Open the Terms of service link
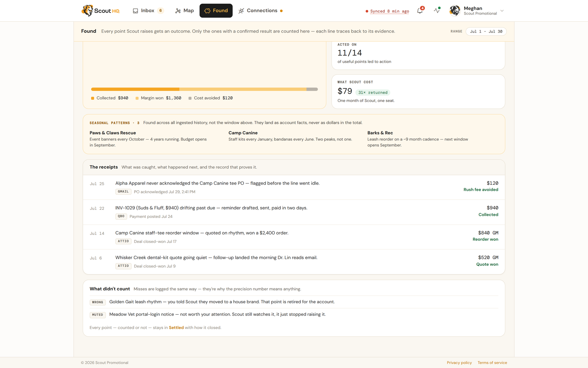 coord(492,363)
